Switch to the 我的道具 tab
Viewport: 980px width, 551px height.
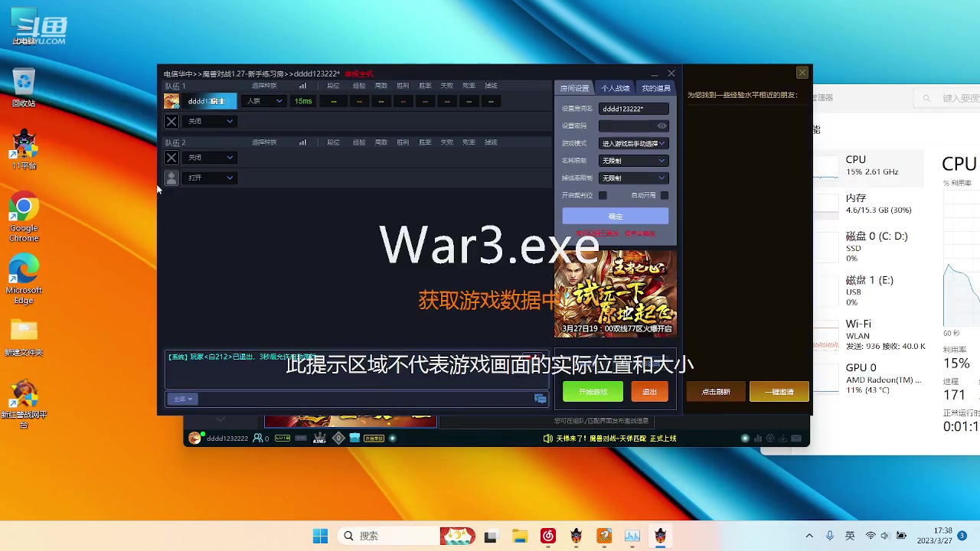655,88
